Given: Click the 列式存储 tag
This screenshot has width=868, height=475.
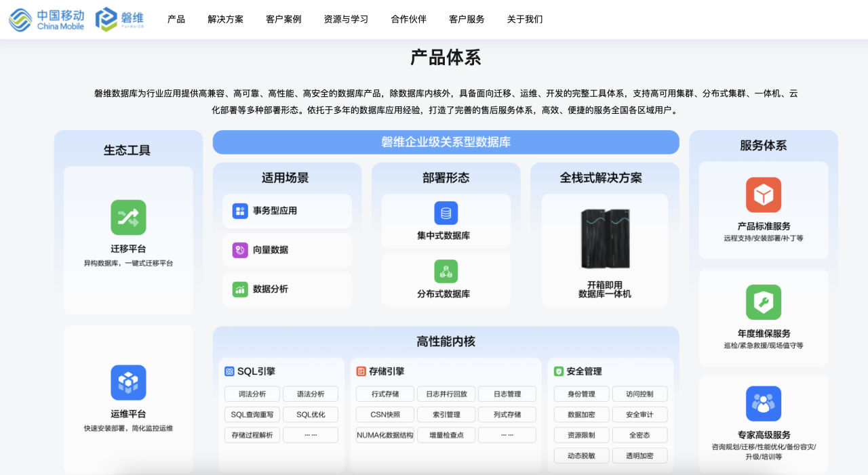Looking at the screenshot, I should (x=507, y=415).
